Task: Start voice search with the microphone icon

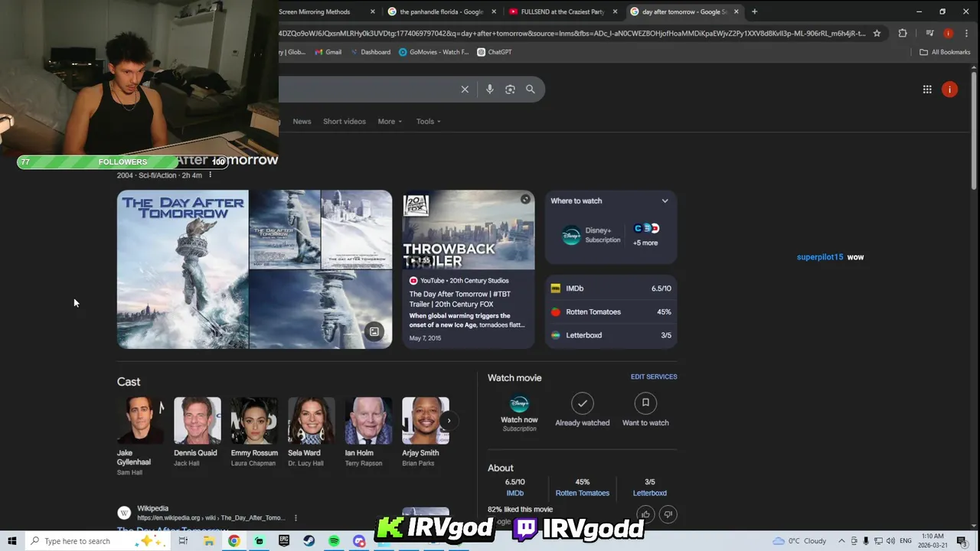Action: (x=490, y=90)
